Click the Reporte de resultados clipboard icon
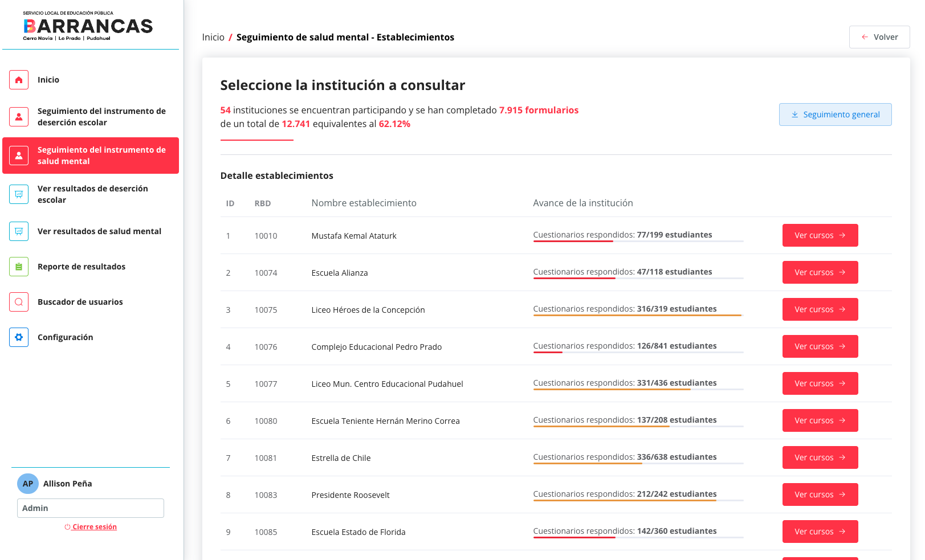This screenshot has width=925, height=560. coord(19,267)
